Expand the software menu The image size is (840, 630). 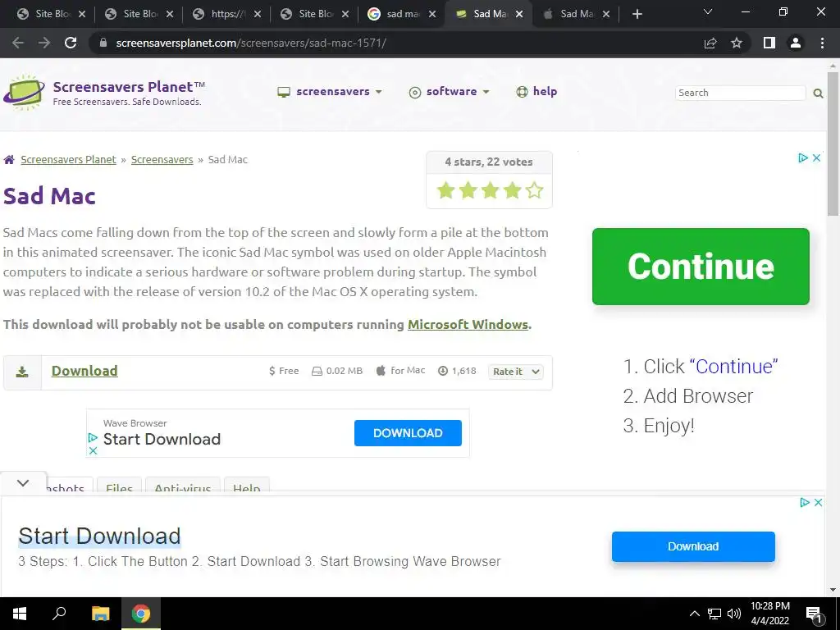449,92
